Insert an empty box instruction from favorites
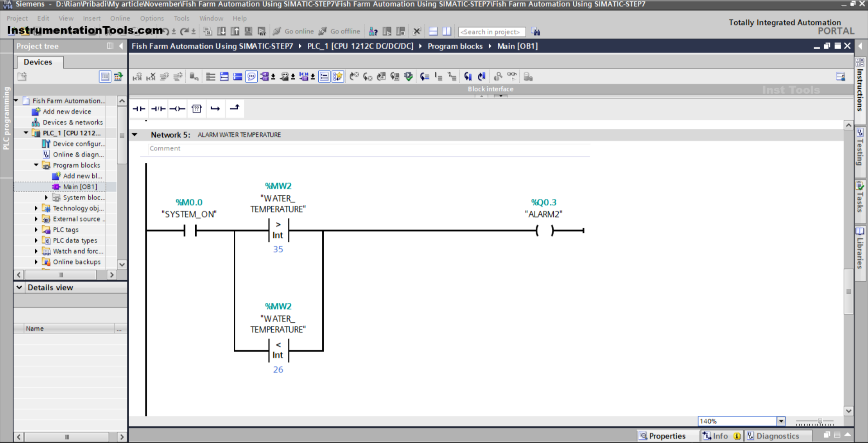 [197, 108]
